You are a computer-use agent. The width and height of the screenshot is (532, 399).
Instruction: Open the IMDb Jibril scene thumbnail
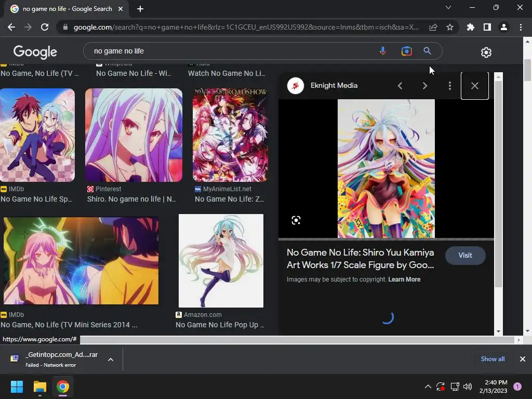point(81,261)
